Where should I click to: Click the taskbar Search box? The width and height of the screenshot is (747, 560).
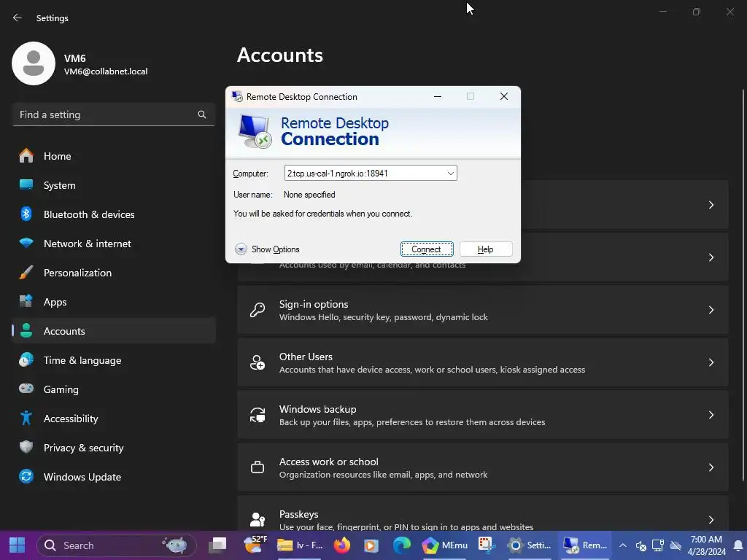[116, 545]
